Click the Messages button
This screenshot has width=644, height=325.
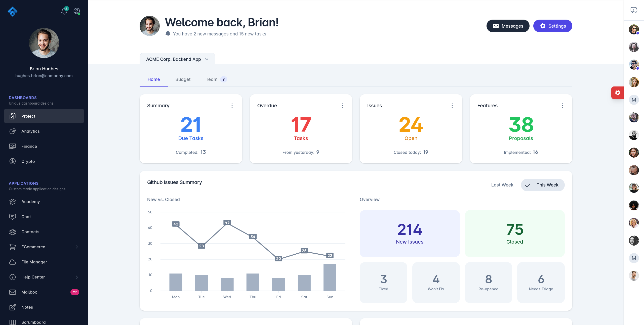point(508,26)
